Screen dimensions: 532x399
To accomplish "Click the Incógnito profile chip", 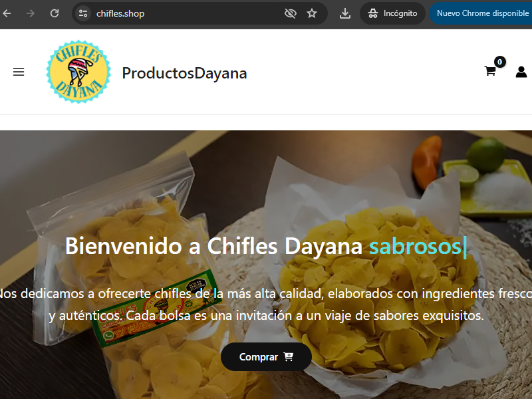I will coord(392,13).
